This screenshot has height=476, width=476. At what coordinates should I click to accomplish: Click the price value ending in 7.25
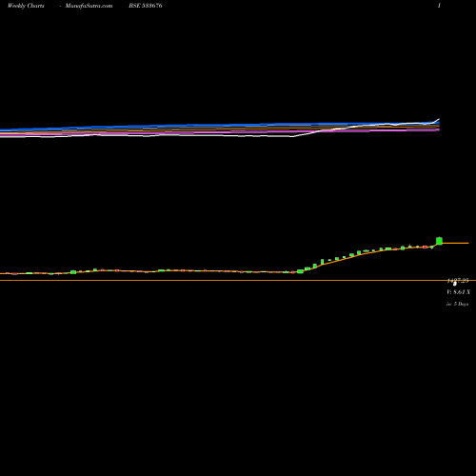point(458,281)
